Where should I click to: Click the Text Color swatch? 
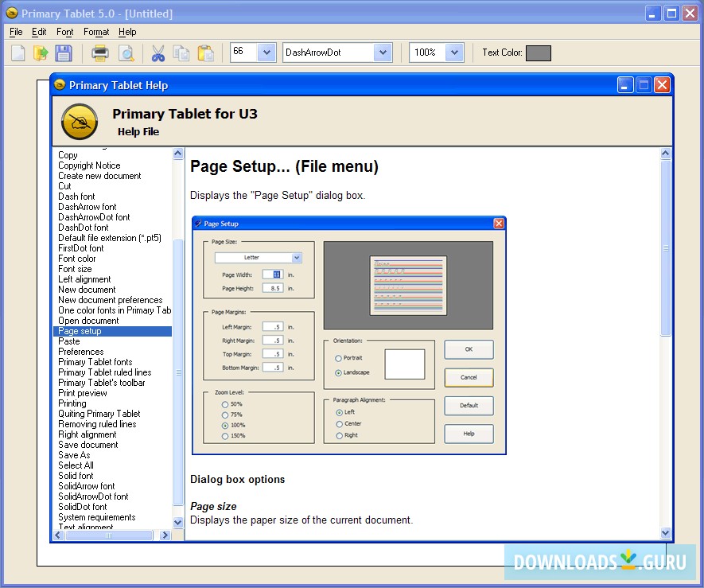coord(538,53)
